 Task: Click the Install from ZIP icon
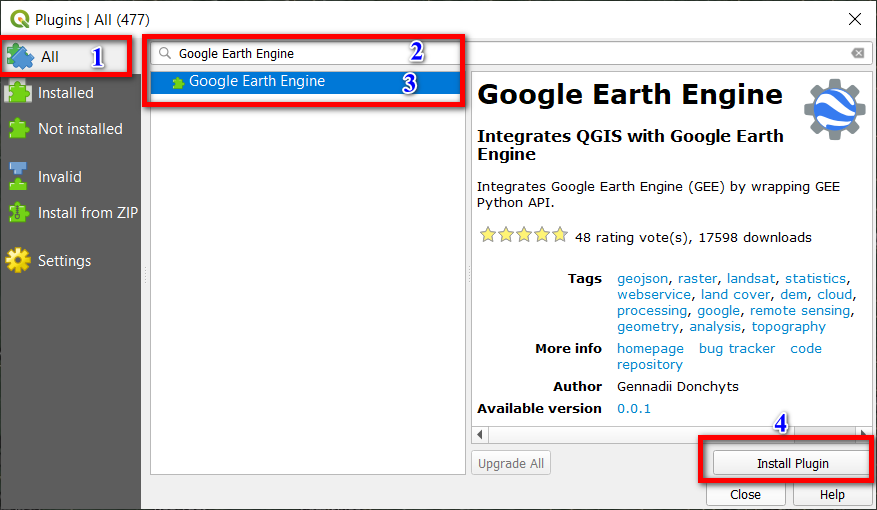18,212
